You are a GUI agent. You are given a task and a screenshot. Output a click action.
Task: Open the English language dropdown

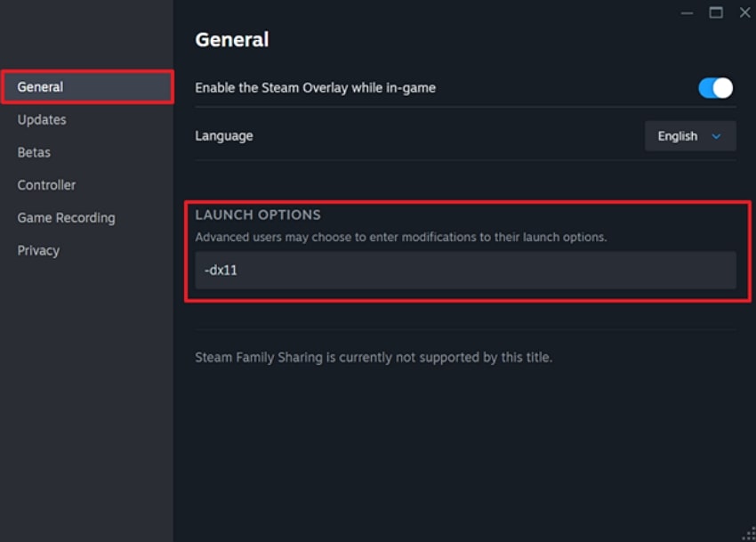690,135
